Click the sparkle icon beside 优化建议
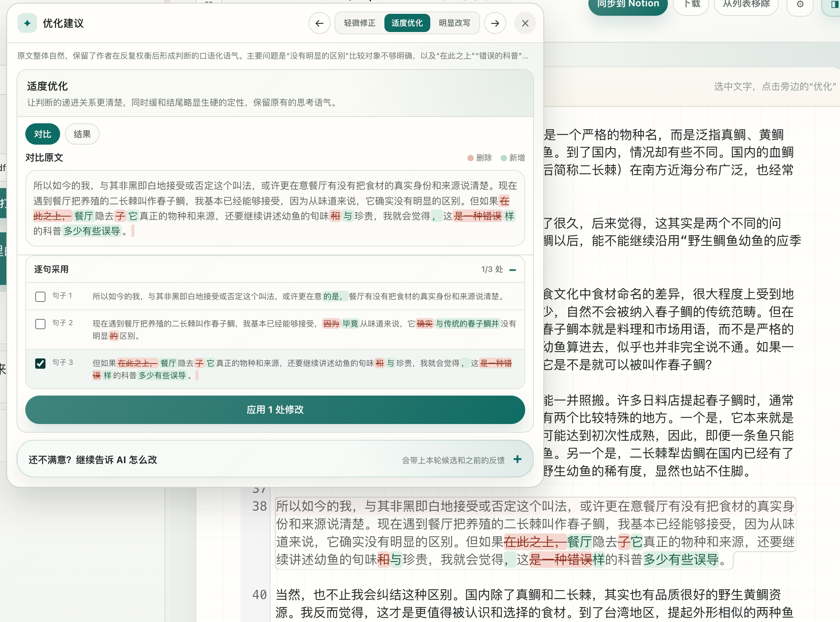Viewport: 840px width, 622px height. (27, 23)
